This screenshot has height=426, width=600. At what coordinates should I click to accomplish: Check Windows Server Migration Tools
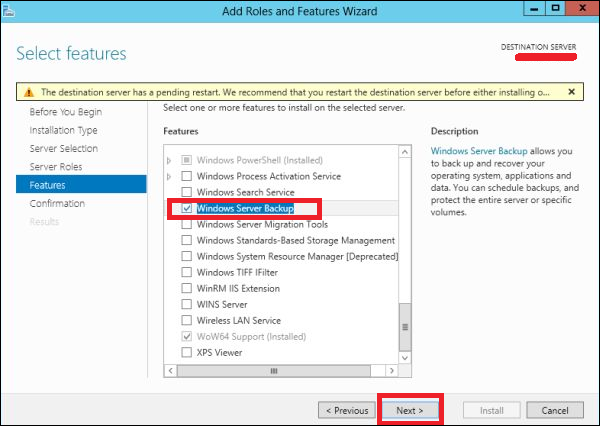pos(186,224)
